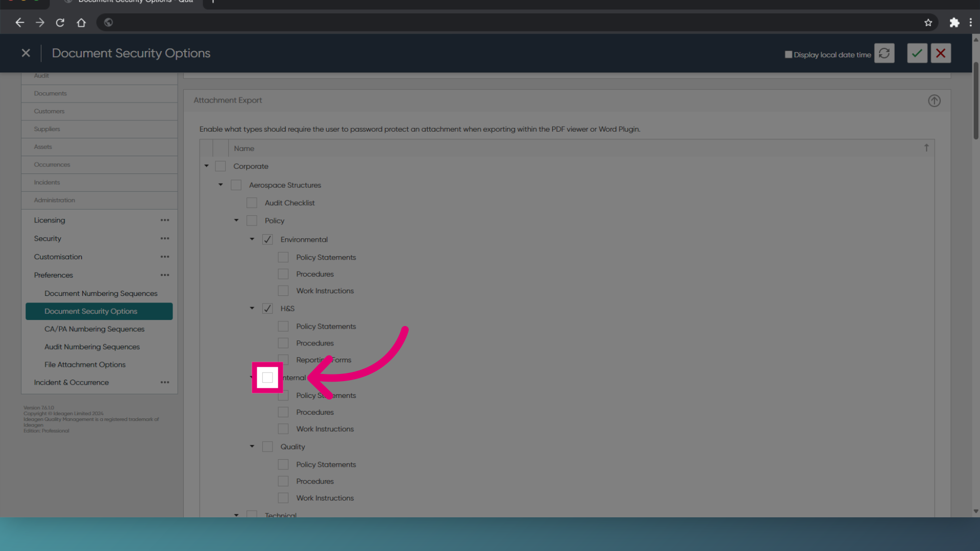The image size is (980, 551).
Task: Expand the Security section
Action: 47,239
